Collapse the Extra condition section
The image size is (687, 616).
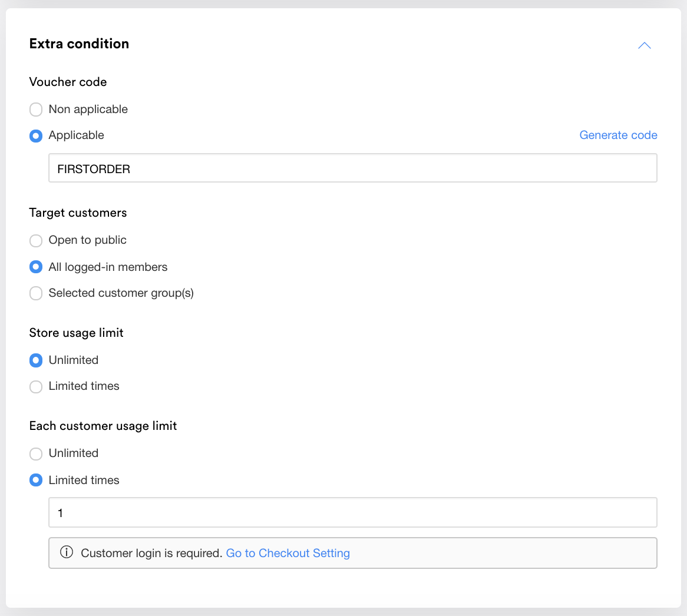pyautogui.click(x=644, y=45)
